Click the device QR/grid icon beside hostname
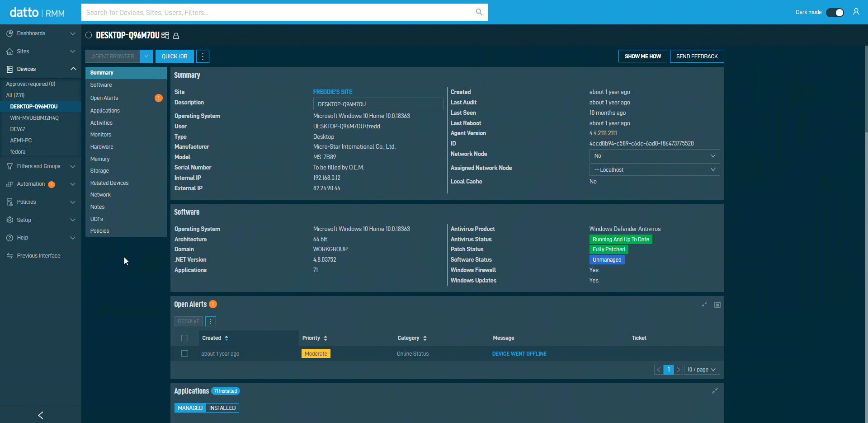This screenshot has height=423, width=868. coord(165,35)
